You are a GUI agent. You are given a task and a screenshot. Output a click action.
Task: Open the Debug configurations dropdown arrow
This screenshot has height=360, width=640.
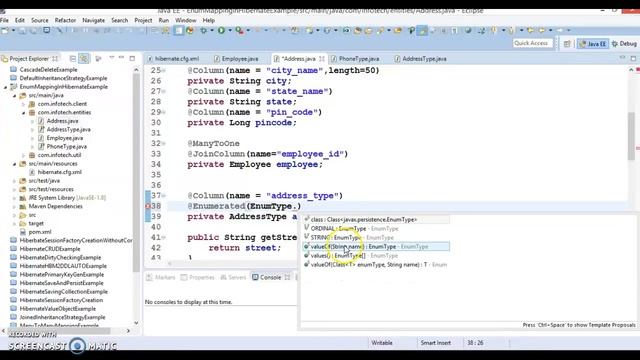(x=211, y=31)
